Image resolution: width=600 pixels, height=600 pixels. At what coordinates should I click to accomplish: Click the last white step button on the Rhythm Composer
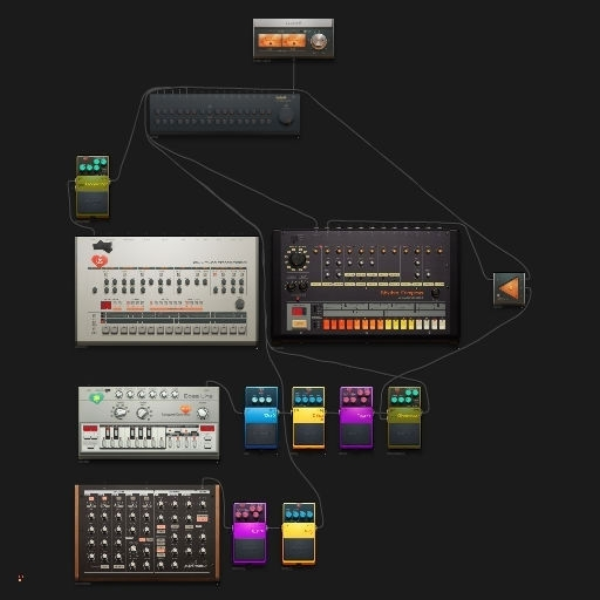point(442,324)
